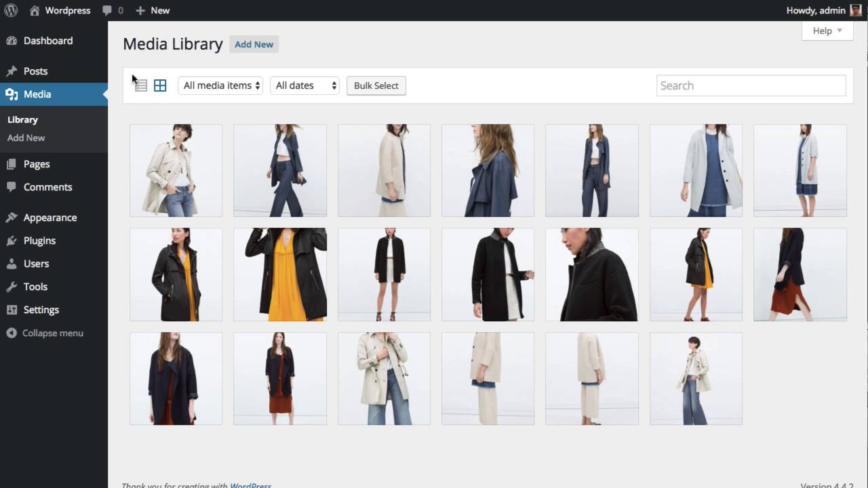Open the New content menu in admin bar
The width and height of the screenshot is (868, 488).
[153, 10]
